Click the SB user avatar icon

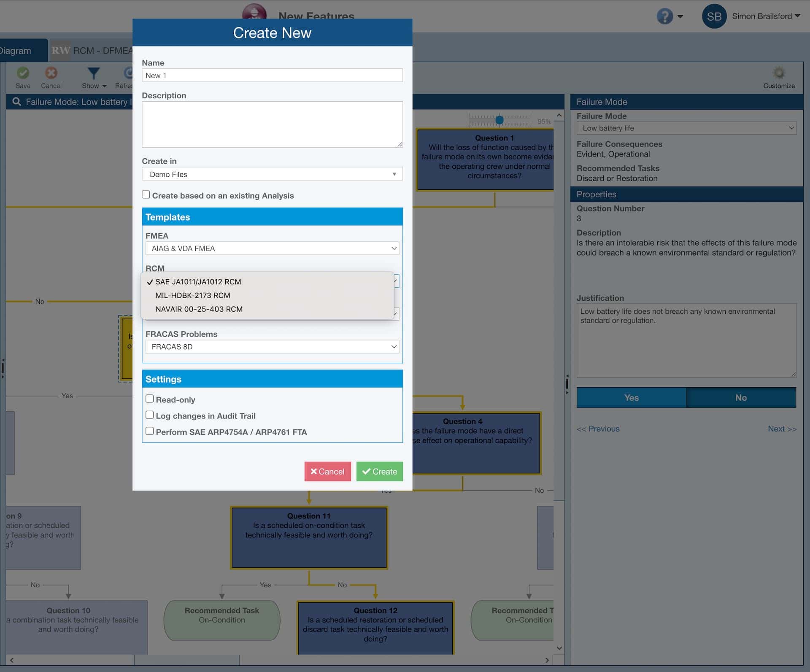714,16
